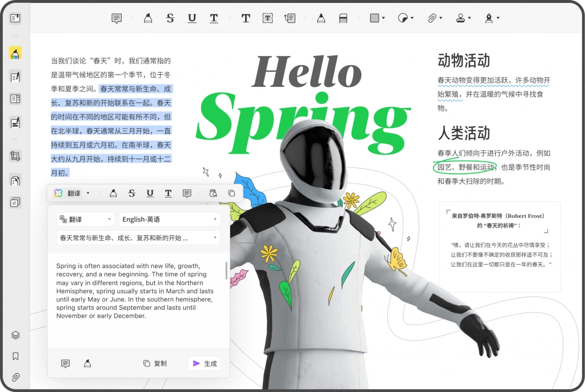Viewport: 585px width, 392px height.
Task: Click the 翻译 AI menu in floating toolbar
Action: coord(72,193)
